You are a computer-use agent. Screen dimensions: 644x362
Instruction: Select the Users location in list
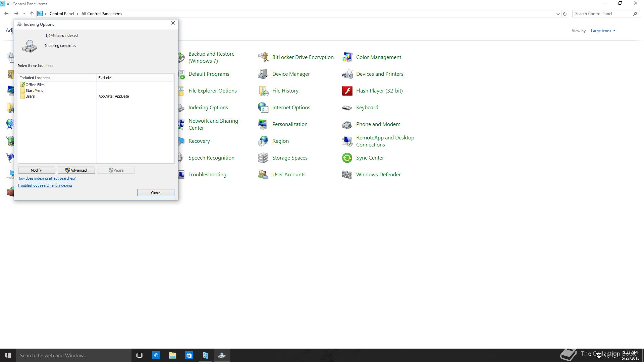[x=30, y=96]
